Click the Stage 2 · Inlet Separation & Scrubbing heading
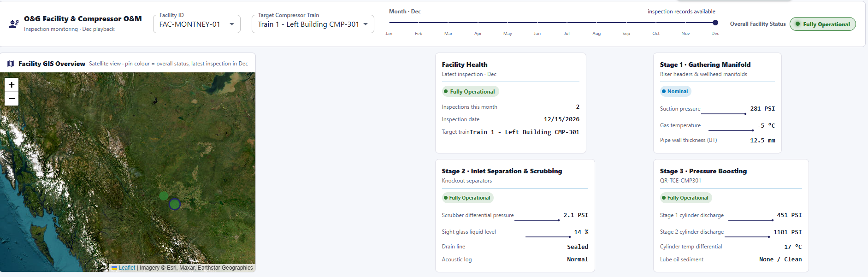This screenshot has width=868, height=277. pos(502,171)
